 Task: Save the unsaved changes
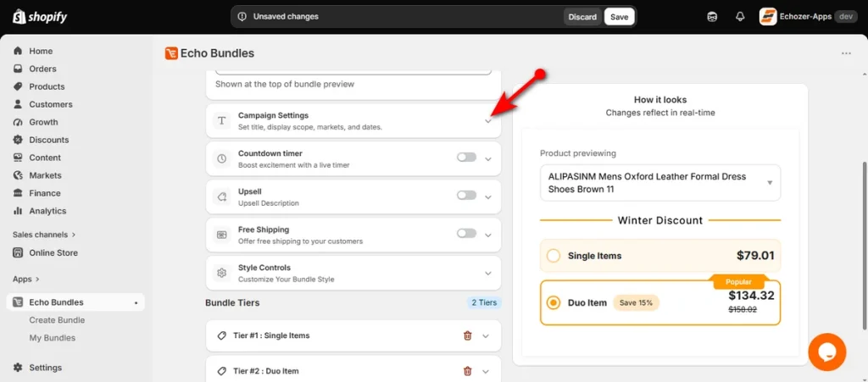point(619,17)
